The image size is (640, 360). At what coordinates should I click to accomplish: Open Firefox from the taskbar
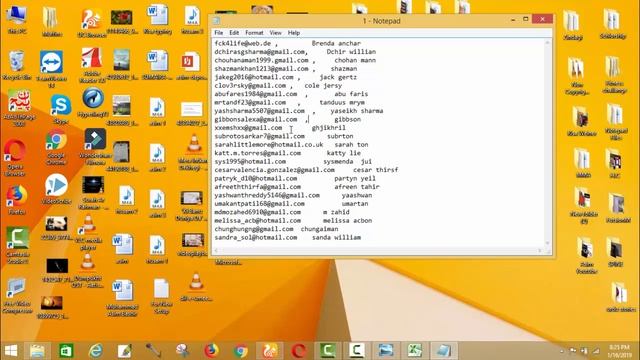click(211, 351)
